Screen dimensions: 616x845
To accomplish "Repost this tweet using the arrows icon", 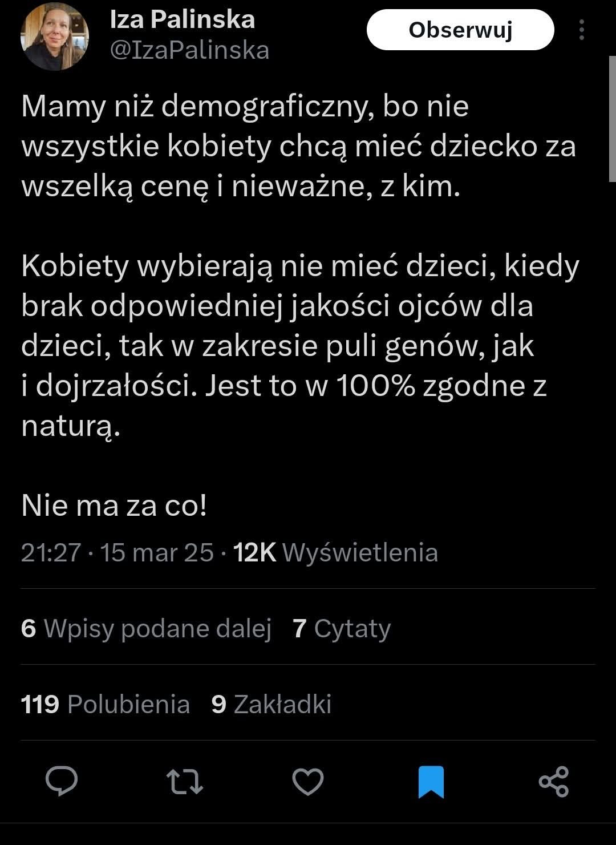I will click(x=184, y=782).
